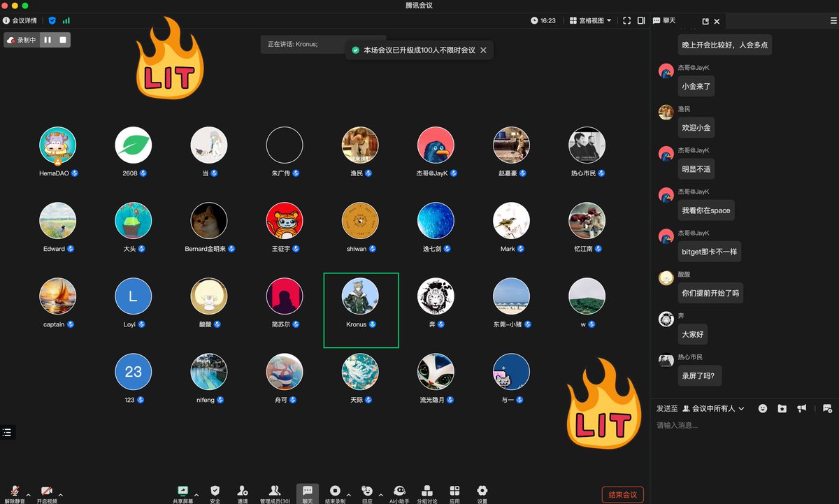Select HemaDAO participant avatar
The width and height of the screenshot is (839, 504).
tap(58, 145)
